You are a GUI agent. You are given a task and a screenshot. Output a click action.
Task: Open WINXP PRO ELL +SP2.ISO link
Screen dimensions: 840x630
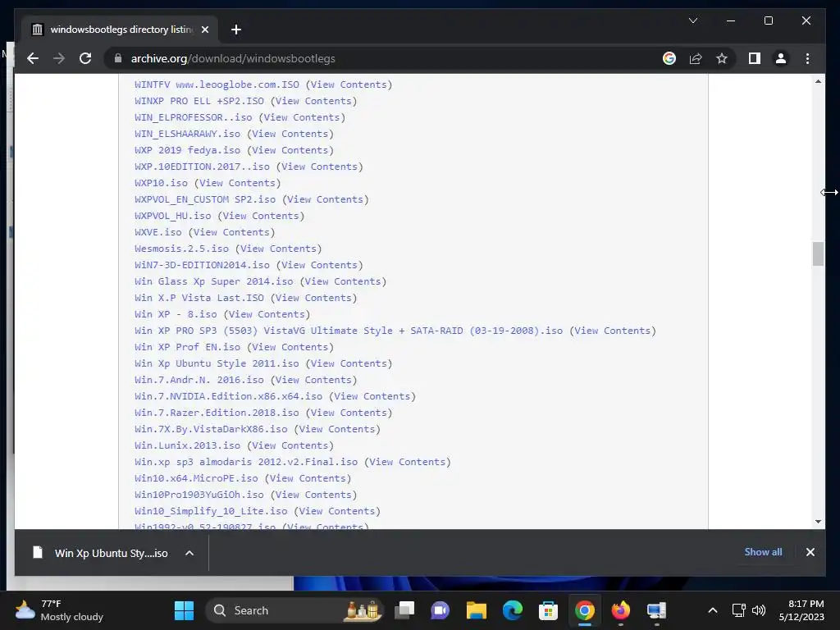tap(199, 101)
